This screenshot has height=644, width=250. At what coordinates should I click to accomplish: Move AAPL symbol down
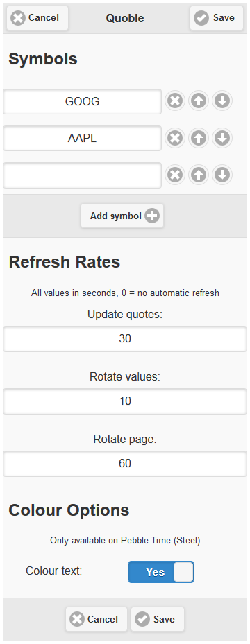[x=222, y=138]
